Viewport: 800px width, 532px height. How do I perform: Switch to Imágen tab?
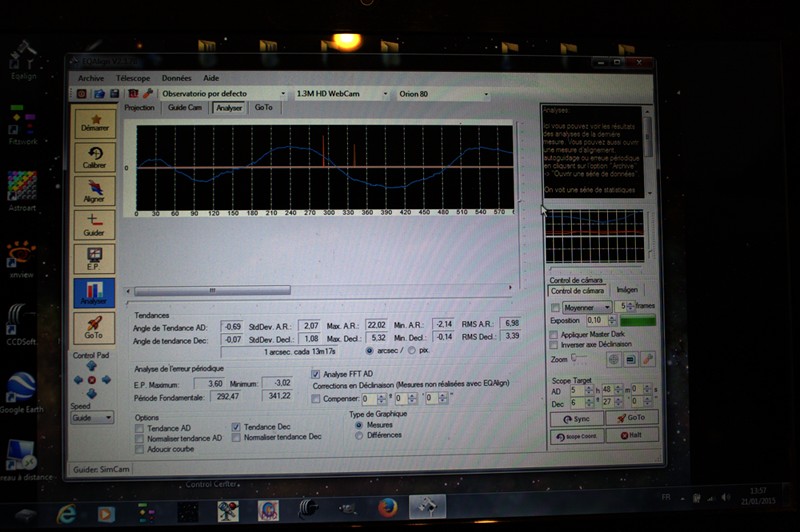click(x=627, y=290)
